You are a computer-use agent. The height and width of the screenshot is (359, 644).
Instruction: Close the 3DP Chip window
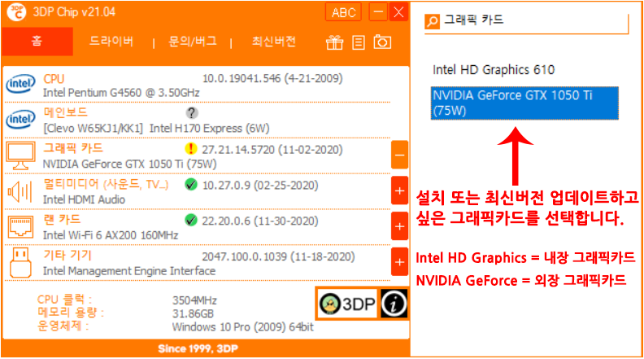398,12
